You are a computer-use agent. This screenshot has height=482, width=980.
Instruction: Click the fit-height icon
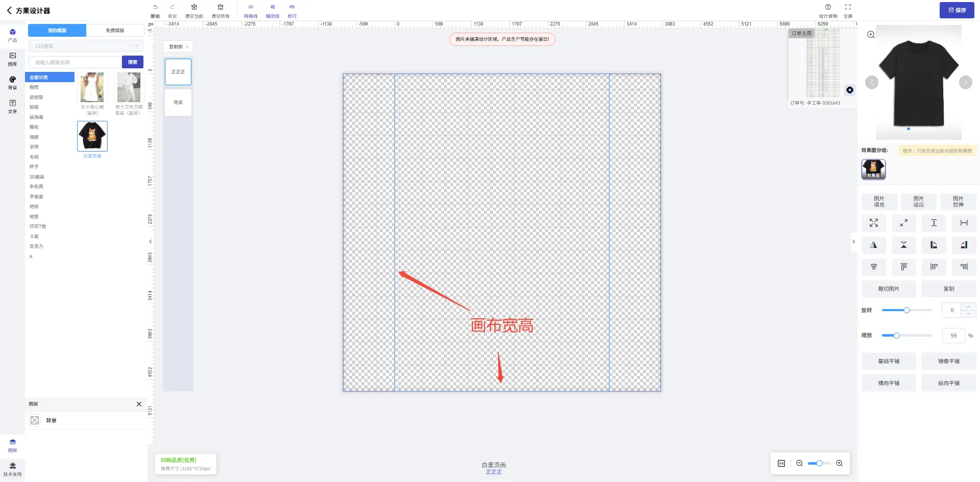click(x=934, y=223)
